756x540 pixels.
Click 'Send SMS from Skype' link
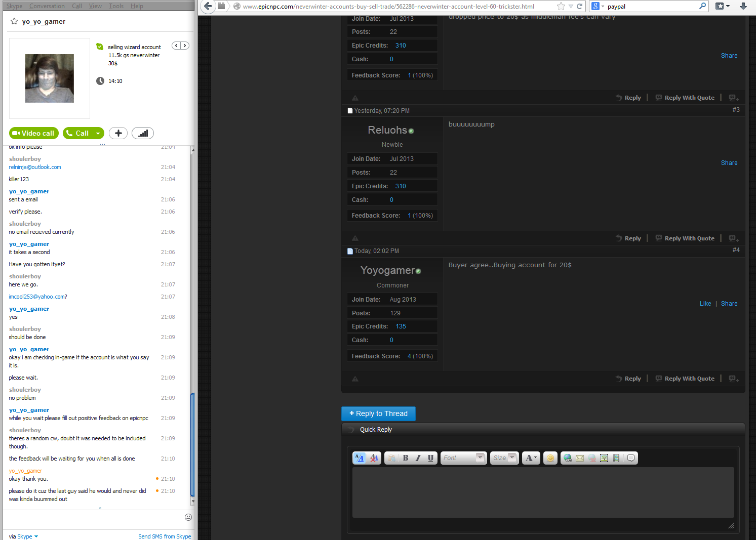click(165, 536)
